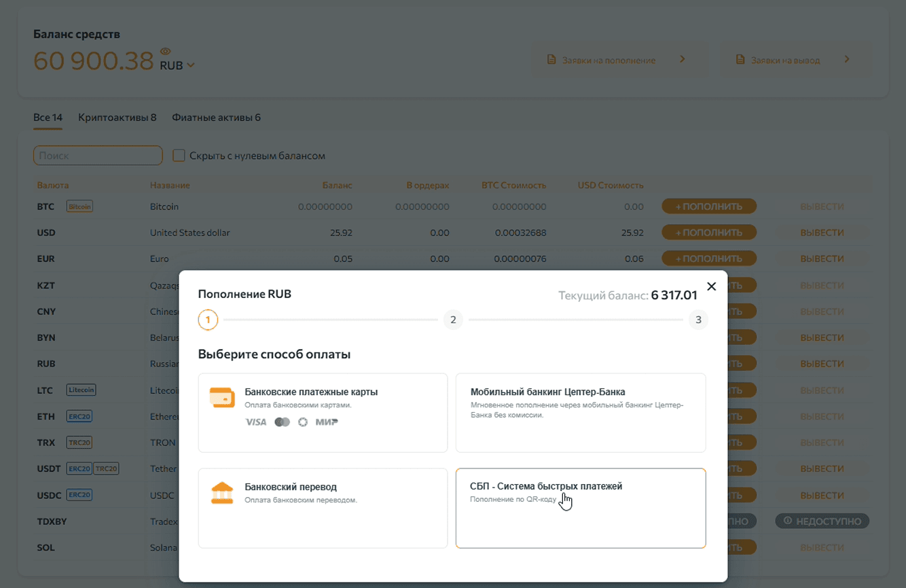The image size is (906, 588).
Task: Click the bank transfer building icon
Action: click(x=222, y=493)
